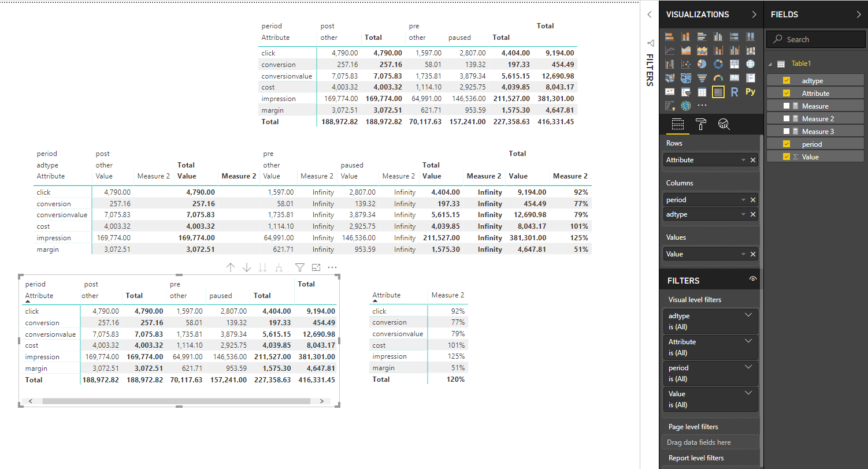Check the Measure 3 field
The height and width of the screenshot is (469, 868).
click(787, 132)
